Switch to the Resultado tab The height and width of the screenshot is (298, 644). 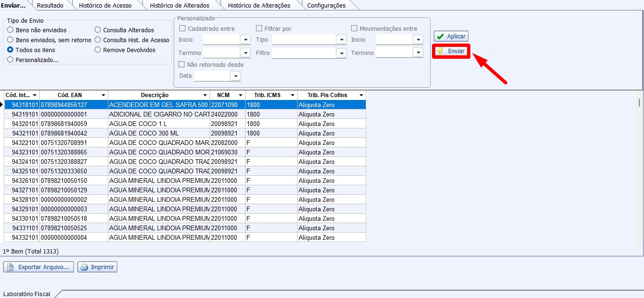[x=50, y=6]
